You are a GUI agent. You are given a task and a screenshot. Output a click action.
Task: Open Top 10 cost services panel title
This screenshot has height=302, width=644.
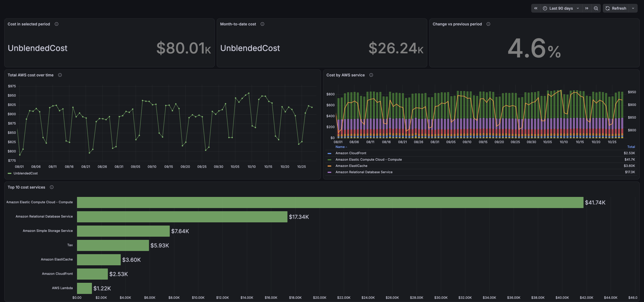tap(26, 187)
